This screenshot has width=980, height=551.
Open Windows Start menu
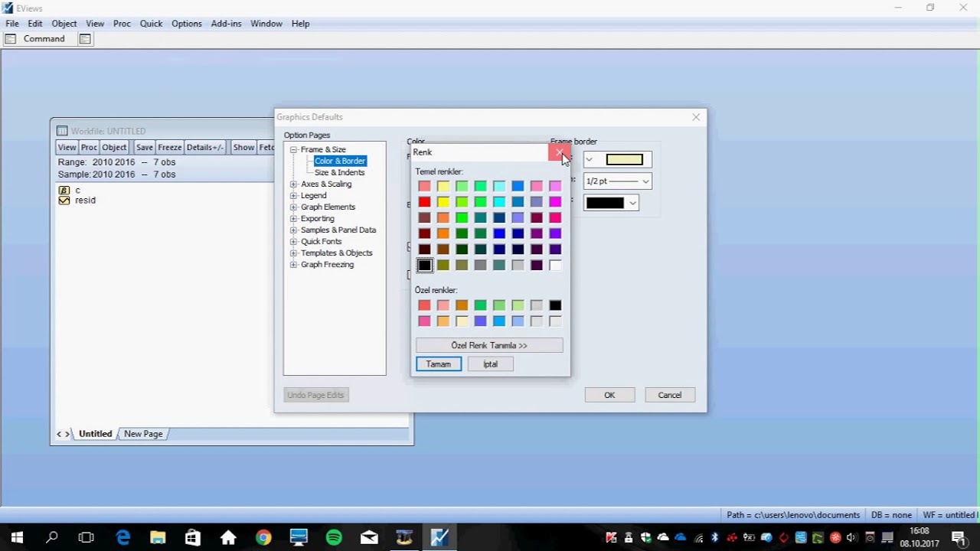point(17,538)
